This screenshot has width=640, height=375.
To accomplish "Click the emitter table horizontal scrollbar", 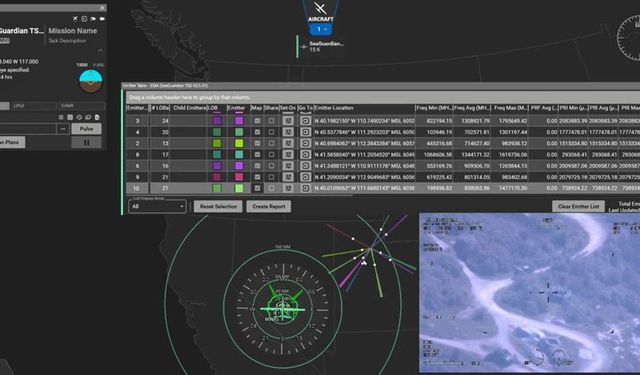I will click(x=239, y=195).
